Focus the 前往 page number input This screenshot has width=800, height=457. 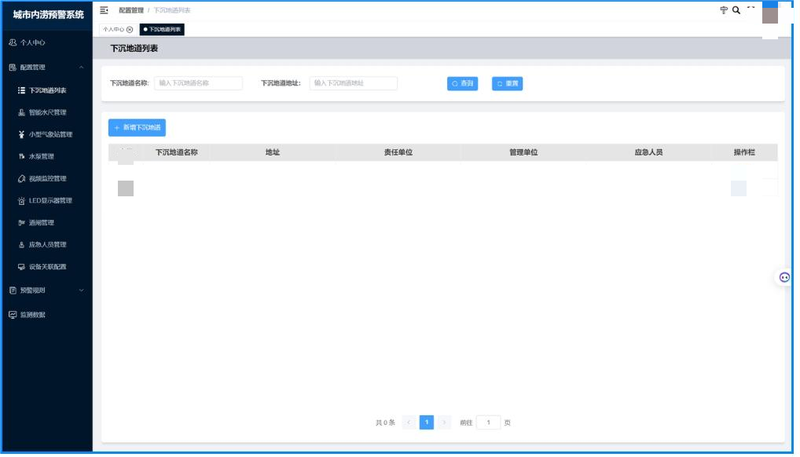click(488, 422)
